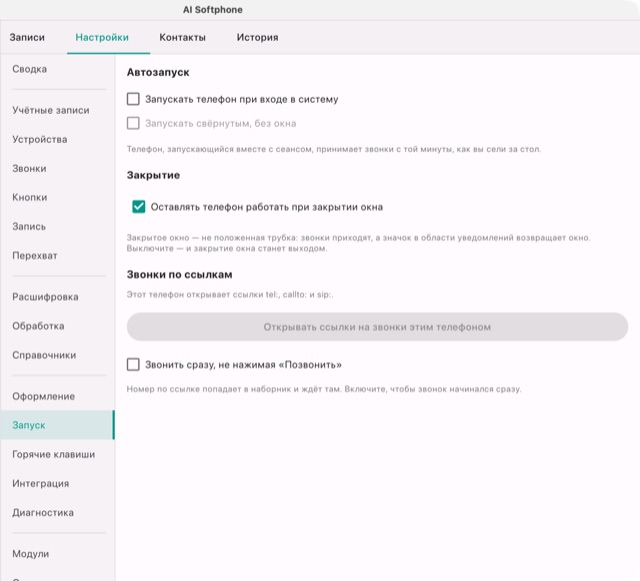Go to Интеграция section

pyautogui.click(x=58, y=483)
